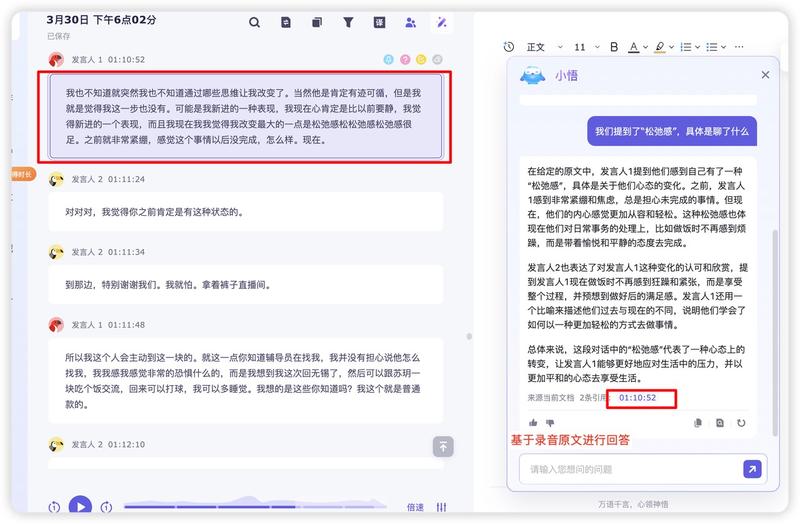Expand the bullet list style dropdown arrow
The width and height of the screenshot is (800, 524).
pos(723,47)
